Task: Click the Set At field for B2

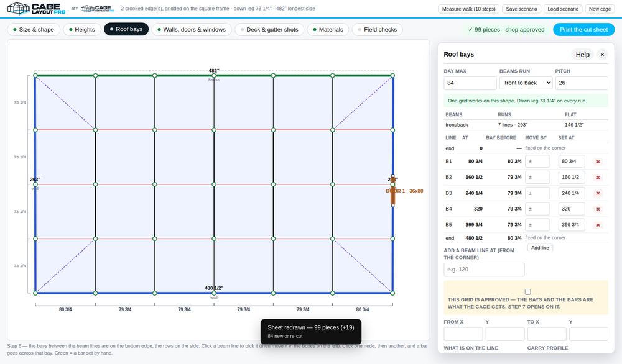Action: pyautogui.click(x=572, y=178)
